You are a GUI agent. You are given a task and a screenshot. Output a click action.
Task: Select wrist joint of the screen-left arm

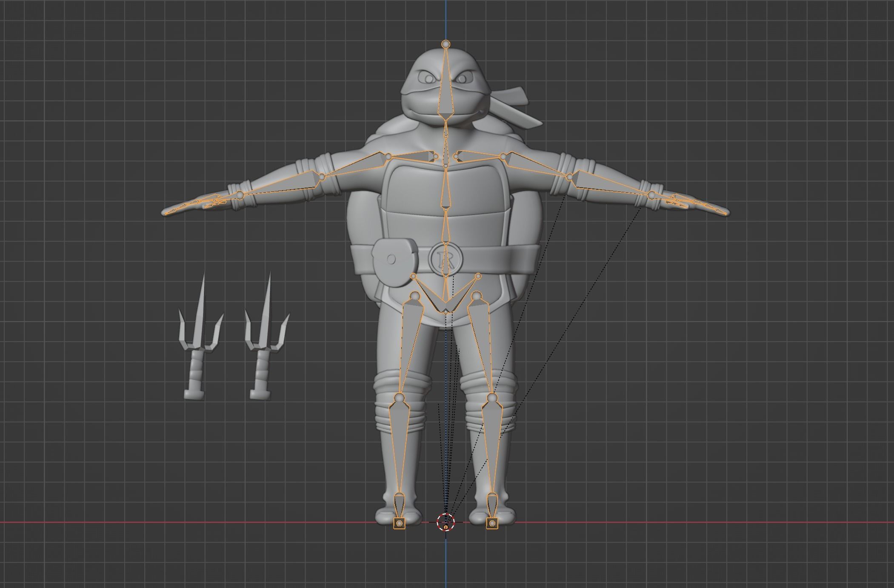[240, 195]
